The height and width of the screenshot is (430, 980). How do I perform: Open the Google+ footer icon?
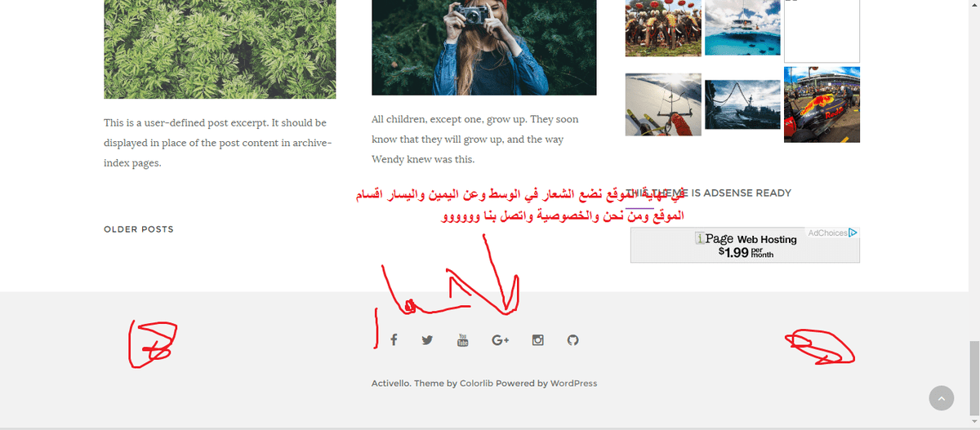(x=501, y=340)
